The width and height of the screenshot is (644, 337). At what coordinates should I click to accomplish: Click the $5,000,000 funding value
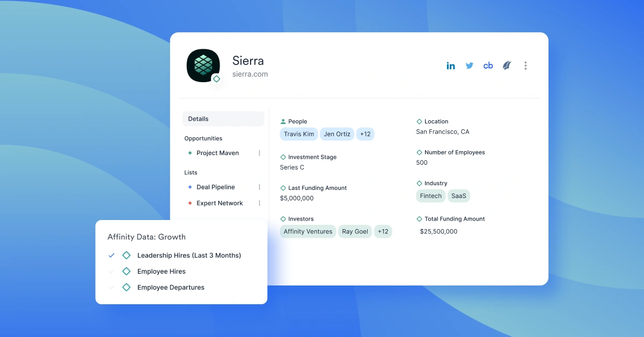point(297,199)
